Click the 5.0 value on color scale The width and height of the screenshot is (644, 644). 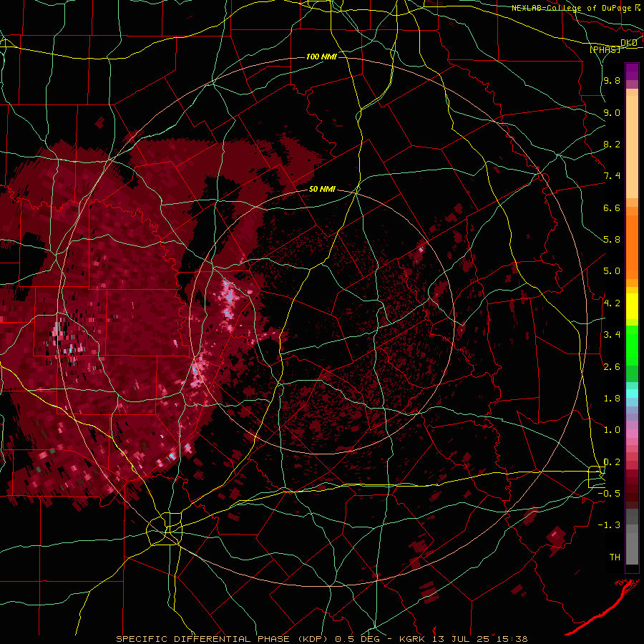[x=612, y=271]
